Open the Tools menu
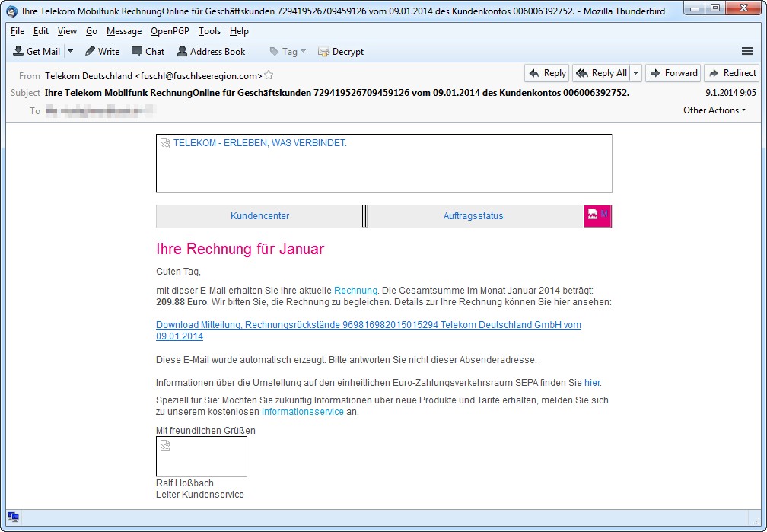767x532 pixels. pos(209,31)
